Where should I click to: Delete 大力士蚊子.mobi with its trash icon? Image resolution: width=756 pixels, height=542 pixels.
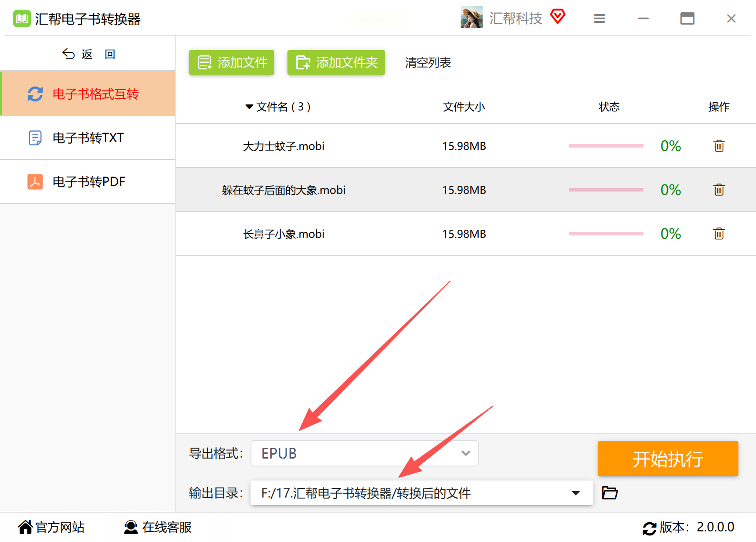pos(719,145)
